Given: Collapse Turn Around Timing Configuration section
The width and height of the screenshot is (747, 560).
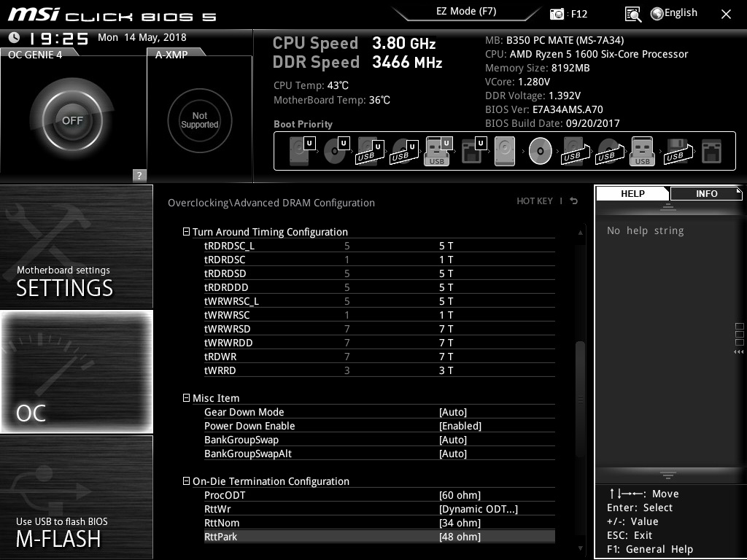Looking at the screenshot, I should [186, 231].
